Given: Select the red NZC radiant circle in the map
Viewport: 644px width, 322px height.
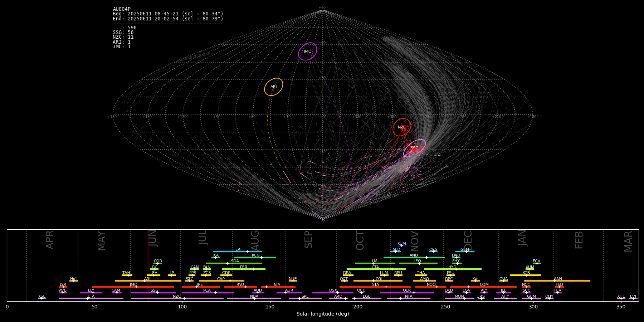Looking at the screenshot, I should [402, 127].
